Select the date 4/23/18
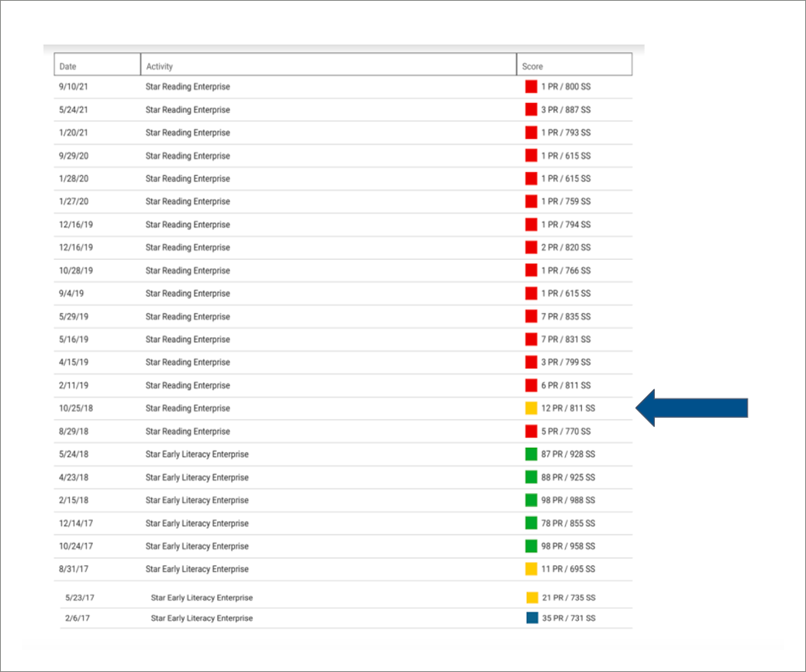Image resolution: width=806 pixels, height=672 pixels. 74,477
